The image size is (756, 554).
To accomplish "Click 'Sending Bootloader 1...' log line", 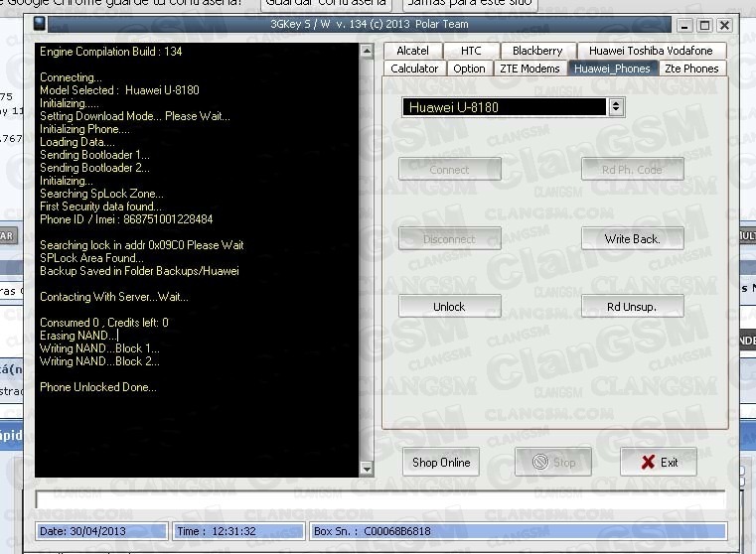I will (x=94, y=155).
